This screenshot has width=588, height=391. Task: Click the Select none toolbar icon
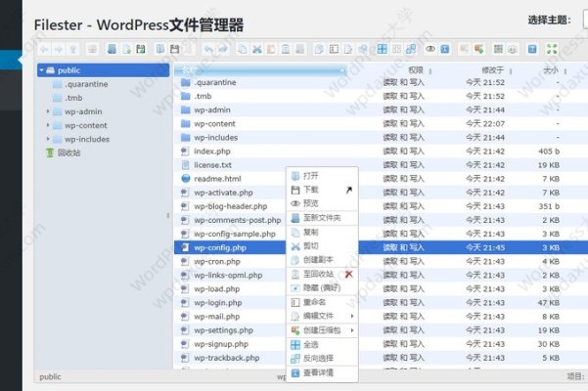(396, 49)
